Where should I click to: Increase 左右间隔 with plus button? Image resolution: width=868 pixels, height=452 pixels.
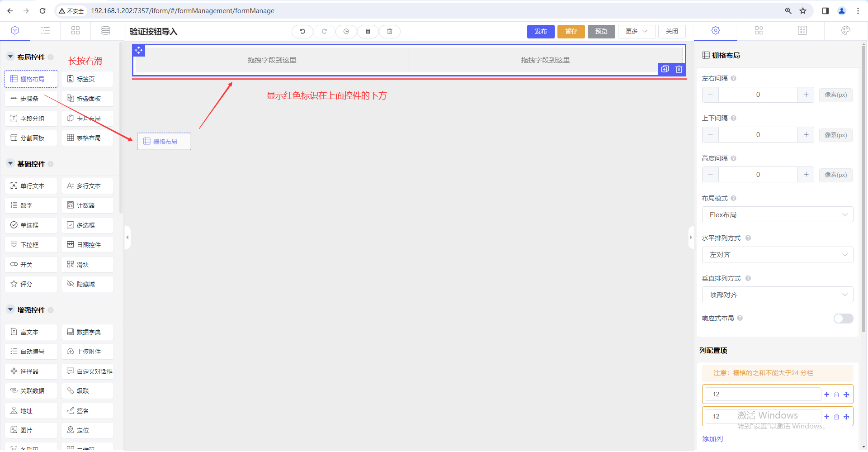pyautogui.click(x=806, y=95)
